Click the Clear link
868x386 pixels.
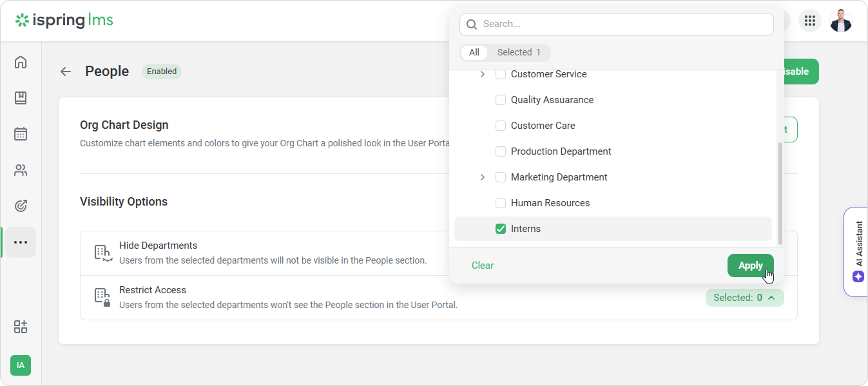pyautogui.click(x=483, y=265)
